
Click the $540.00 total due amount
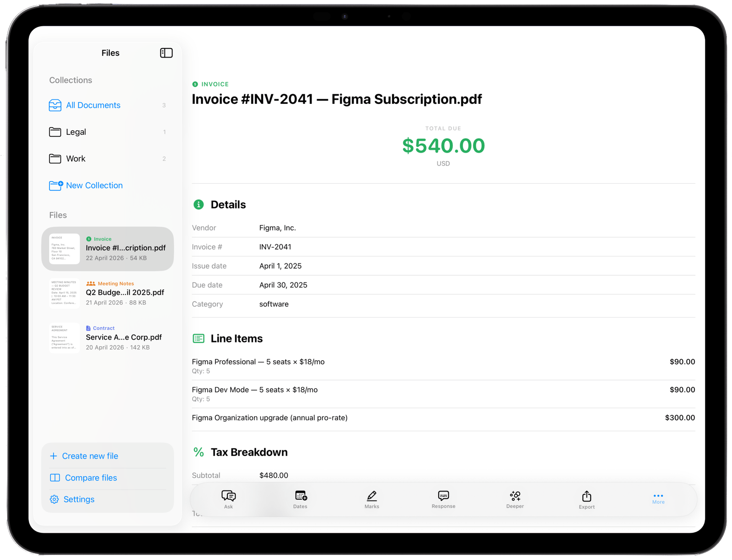click(x=443, y=146)
